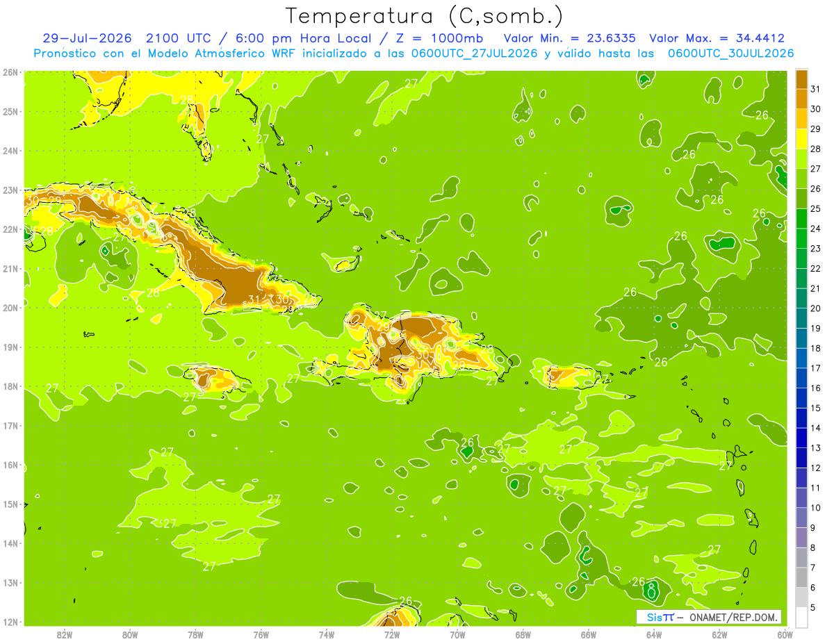Click legend scale value 11
The image size is (834, 644).
tap(816, 488)
